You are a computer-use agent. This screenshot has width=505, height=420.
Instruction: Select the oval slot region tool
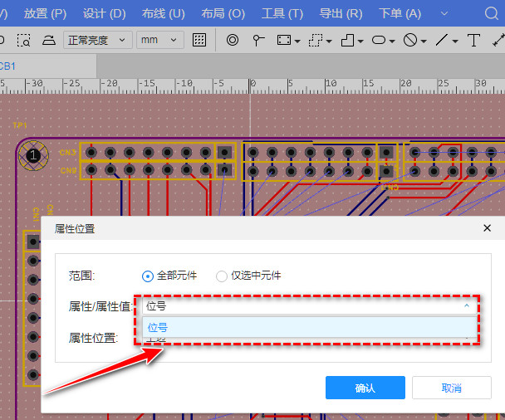coord(379,40)
